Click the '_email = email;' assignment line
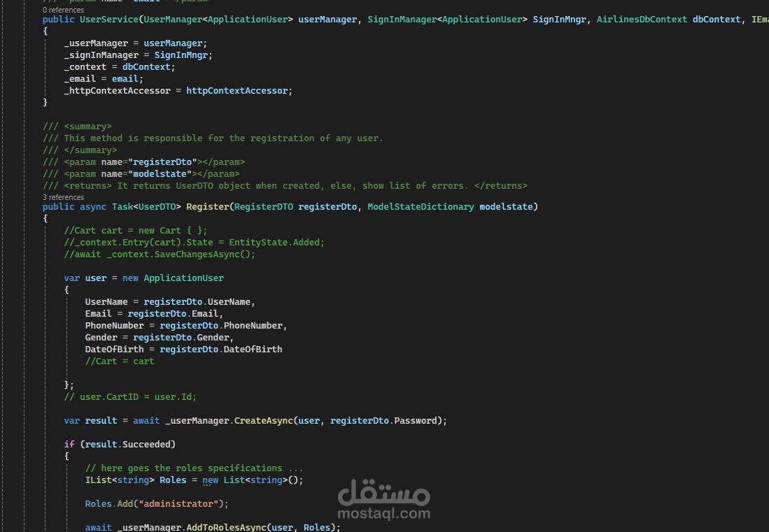 (x=104, y=79)
